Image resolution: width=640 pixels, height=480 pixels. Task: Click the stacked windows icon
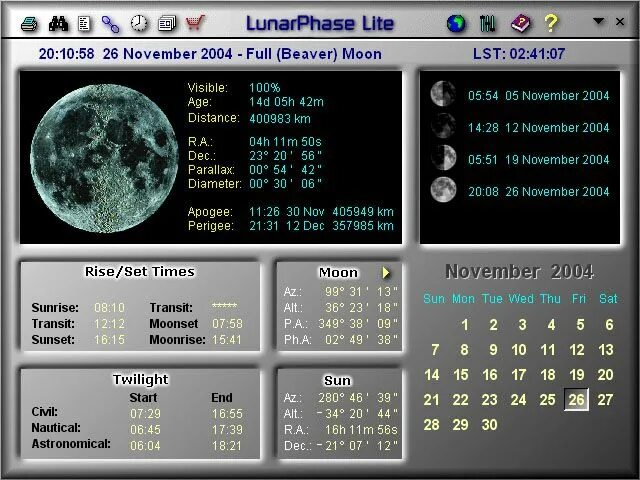(167, 24)
